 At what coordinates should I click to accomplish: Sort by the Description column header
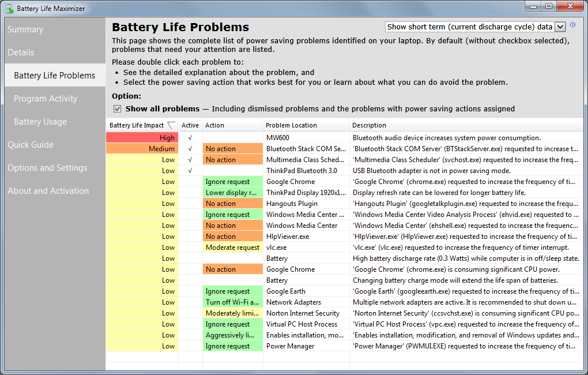click(466, 125)
